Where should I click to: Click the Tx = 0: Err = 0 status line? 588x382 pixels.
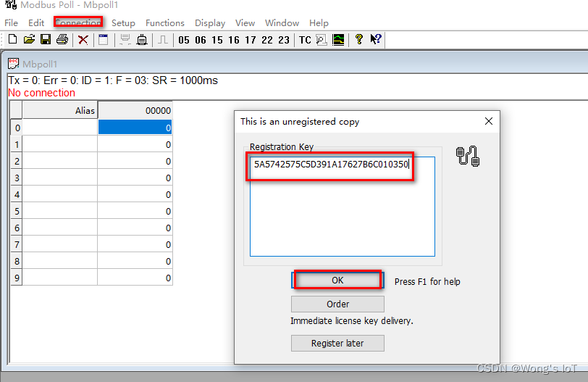pos(113,80)
